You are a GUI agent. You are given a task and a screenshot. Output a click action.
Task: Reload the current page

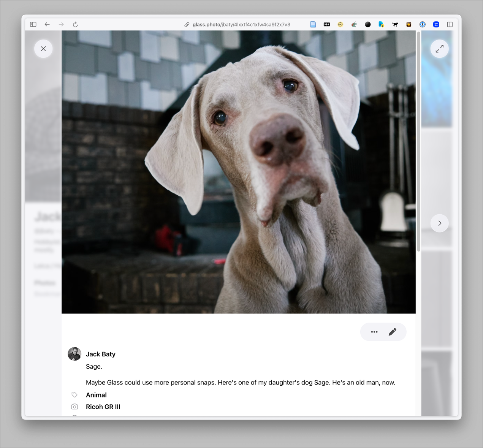coord(75,24)
